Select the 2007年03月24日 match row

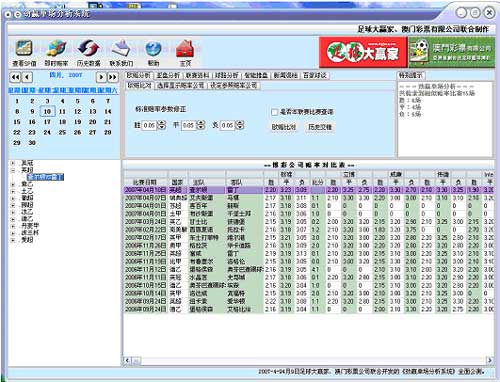point(309,222)
